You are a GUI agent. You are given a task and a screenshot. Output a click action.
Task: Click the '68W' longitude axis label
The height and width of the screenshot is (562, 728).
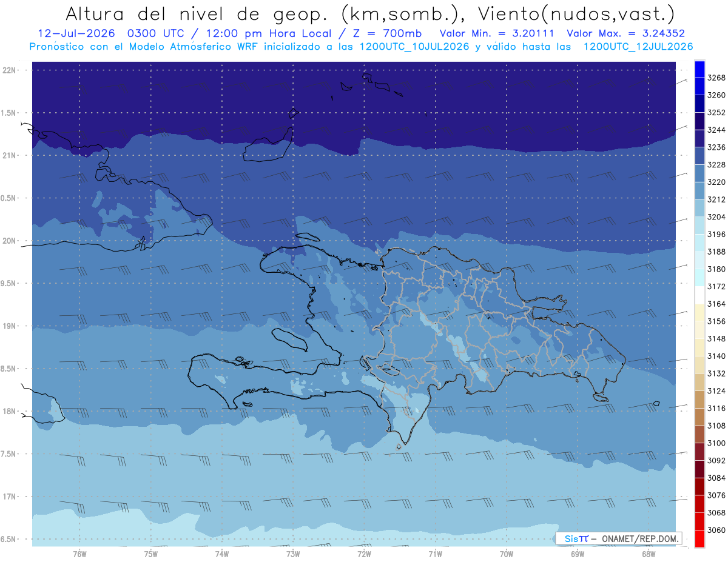point(649,554)
